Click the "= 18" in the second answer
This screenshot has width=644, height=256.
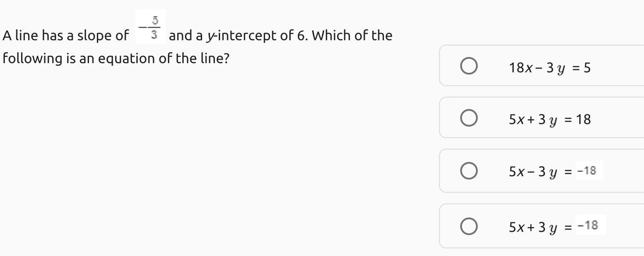pos(578,119)
